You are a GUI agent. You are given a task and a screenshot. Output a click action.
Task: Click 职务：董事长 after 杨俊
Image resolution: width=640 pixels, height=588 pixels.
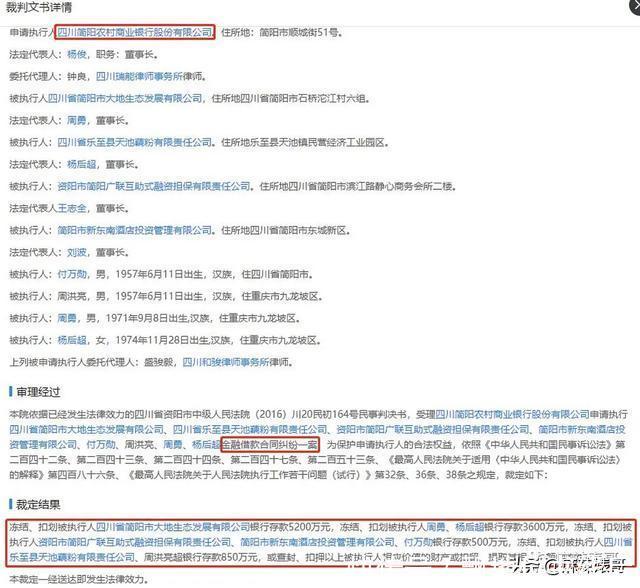tap(125, 54)
